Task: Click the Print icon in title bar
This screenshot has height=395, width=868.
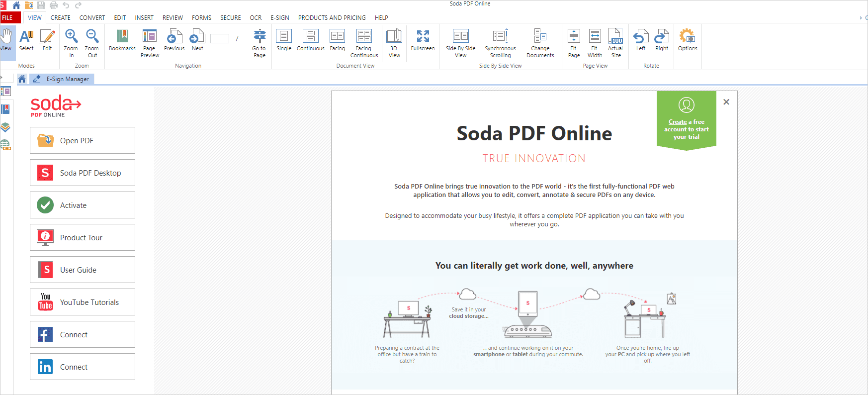Action: [54, 5]
